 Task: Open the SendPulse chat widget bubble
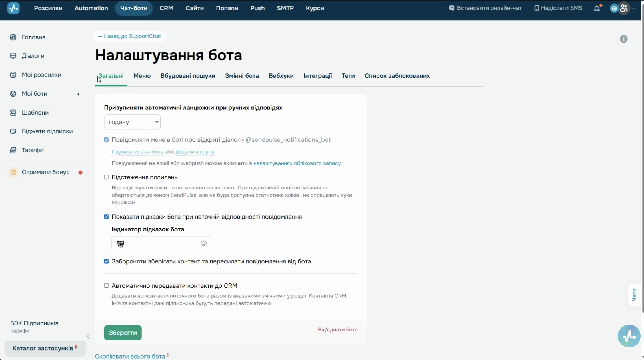pos(629,336)
